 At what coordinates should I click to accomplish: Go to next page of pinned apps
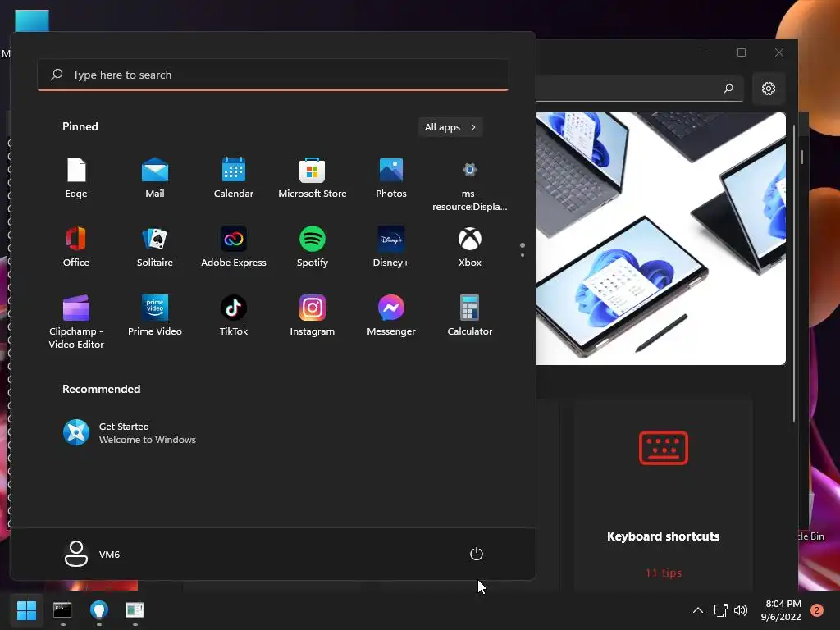pos(523,255)
